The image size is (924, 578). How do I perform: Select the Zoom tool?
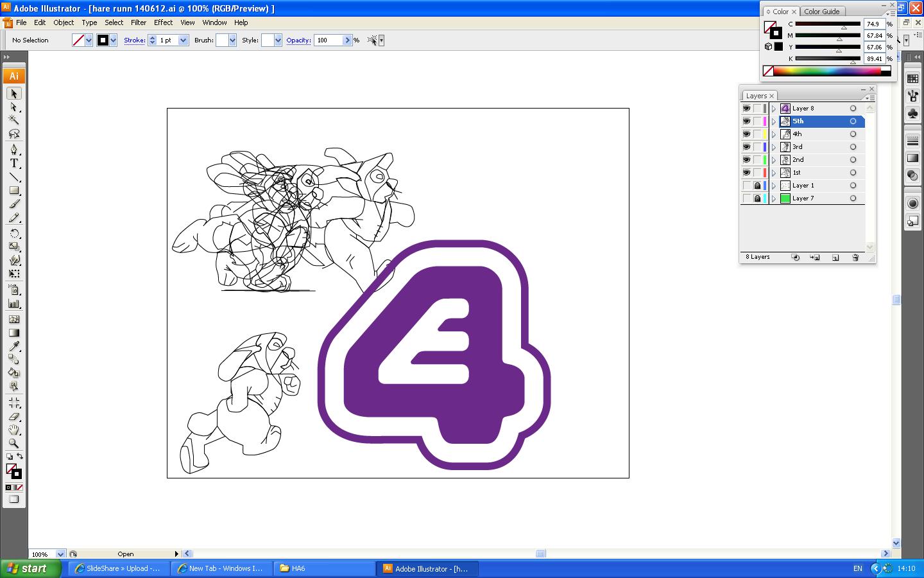[x=13, y=443]
